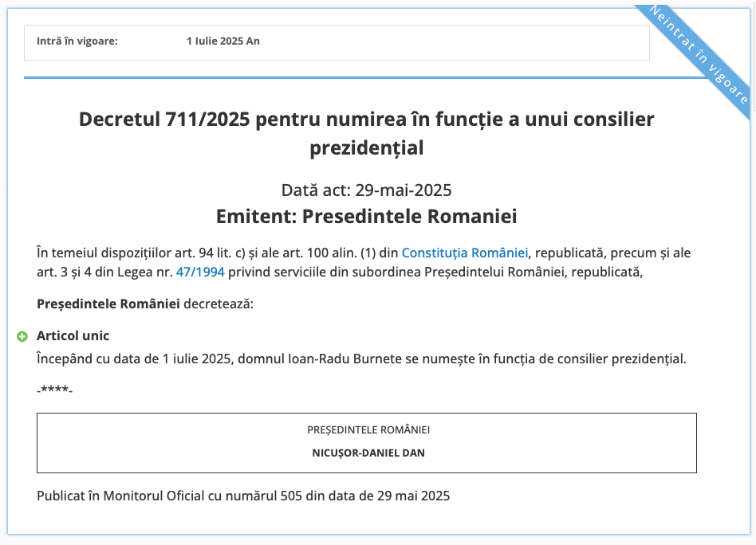Expand the green plus icon beside Articol unic

coord(22,336)
